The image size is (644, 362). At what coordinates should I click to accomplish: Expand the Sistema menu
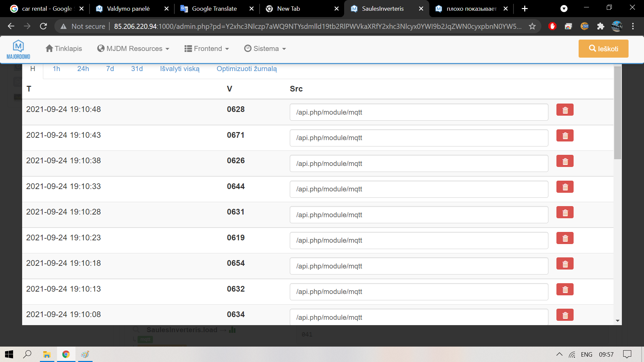[x=265, y=49]
